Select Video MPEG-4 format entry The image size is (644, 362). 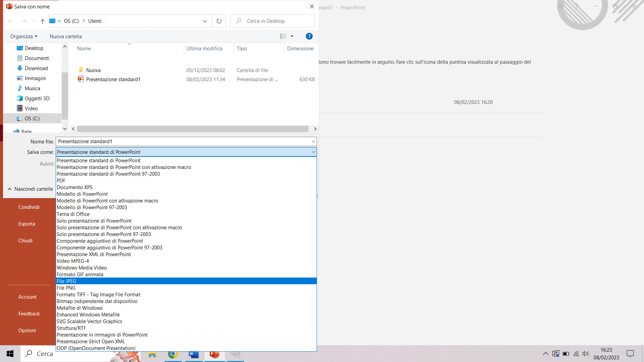coord(73,261)
